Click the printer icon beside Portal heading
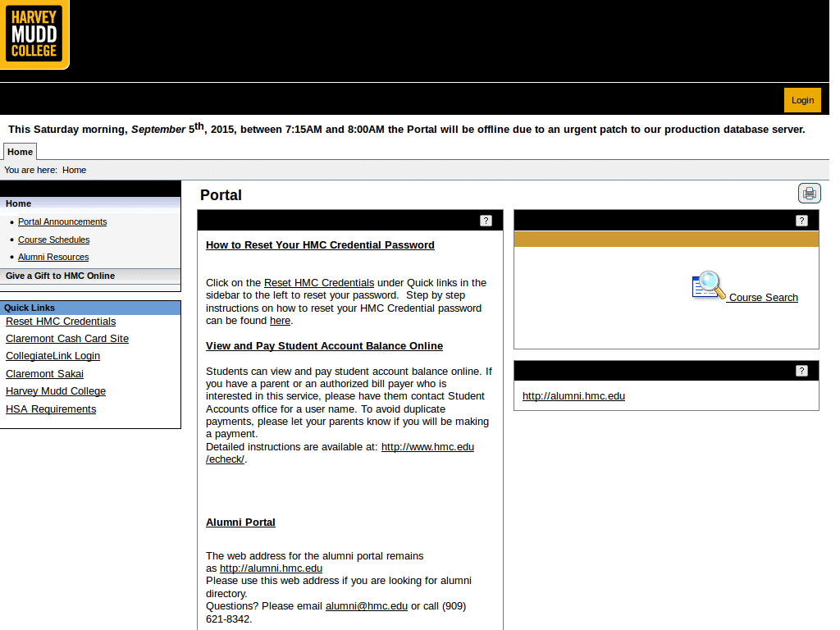The image size is (840, 630). click(809, 194)
